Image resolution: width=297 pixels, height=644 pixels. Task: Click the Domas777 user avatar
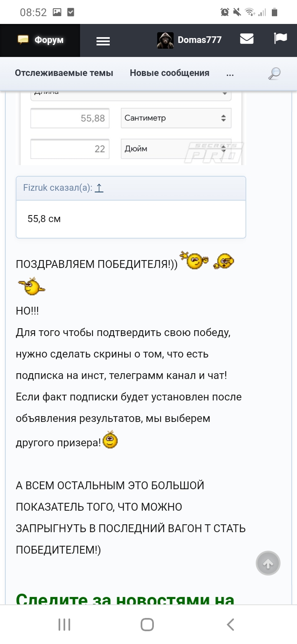tap(165, 40)
